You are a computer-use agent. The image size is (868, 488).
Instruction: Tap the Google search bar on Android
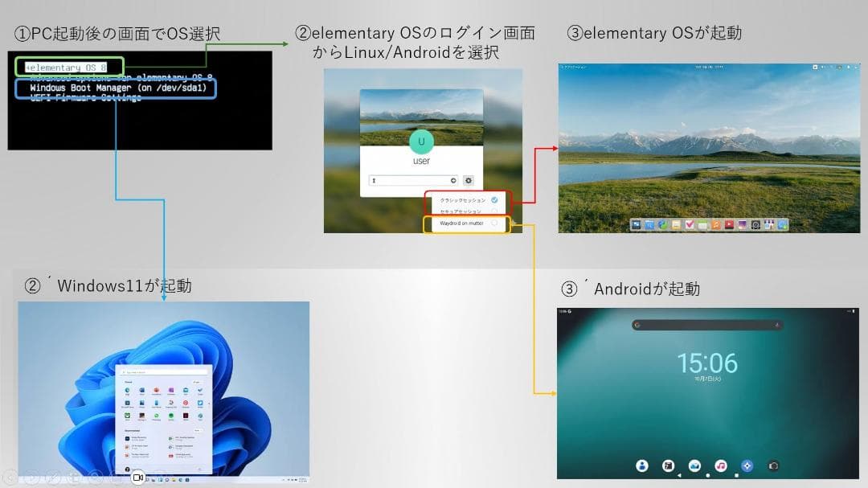707,325
